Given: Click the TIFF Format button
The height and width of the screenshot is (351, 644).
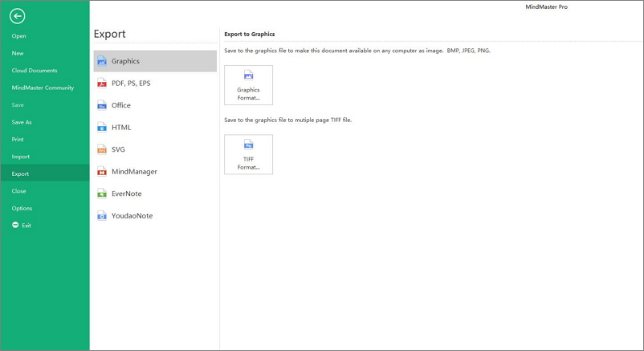Looking at the screenshot, I should pos(248,154).
